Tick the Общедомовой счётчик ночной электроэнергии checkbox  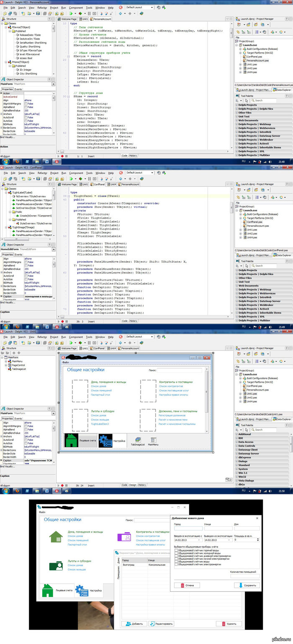tap(176, 559)
